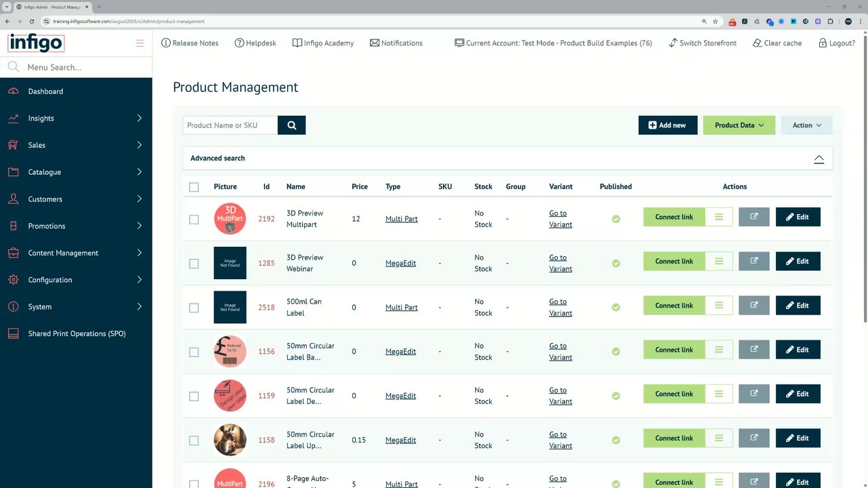This screenshot has height=488, width=868.
Task: Open the Action dropdown
Action: 807,125
